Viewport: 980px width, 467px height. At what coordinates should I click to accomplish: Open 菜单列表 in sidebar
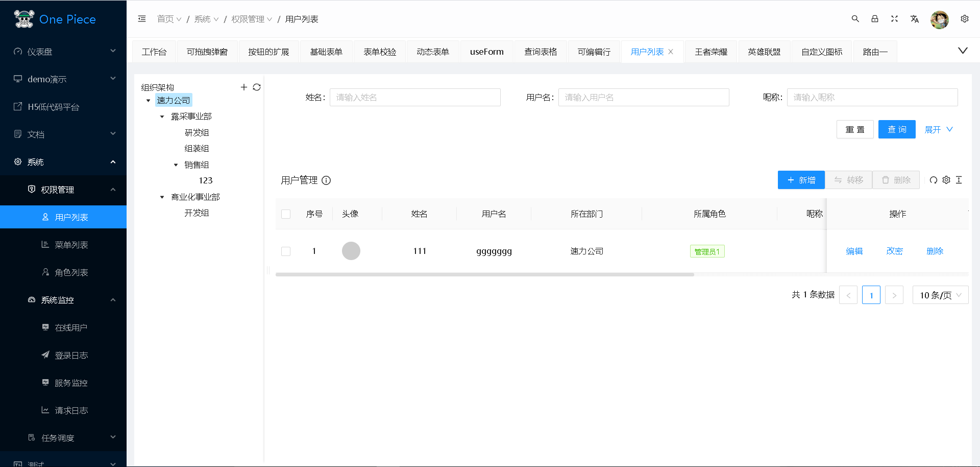click(63, 245)
